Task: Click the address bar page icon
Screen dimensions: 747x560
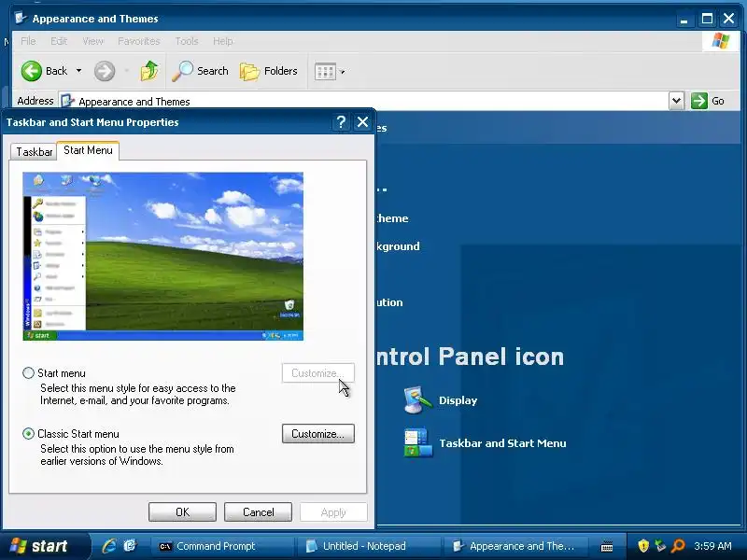Action: coord(67,101)
